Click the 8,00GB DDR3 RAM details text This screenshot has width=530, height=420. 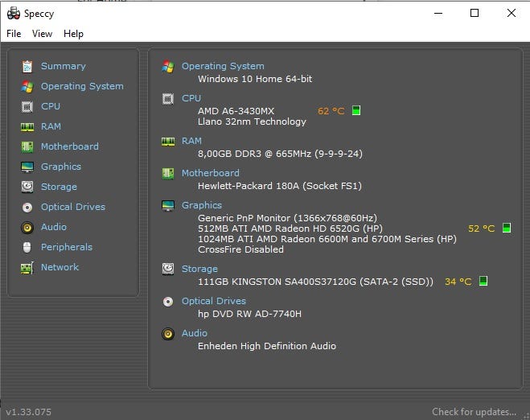click(x=280, y=154)
